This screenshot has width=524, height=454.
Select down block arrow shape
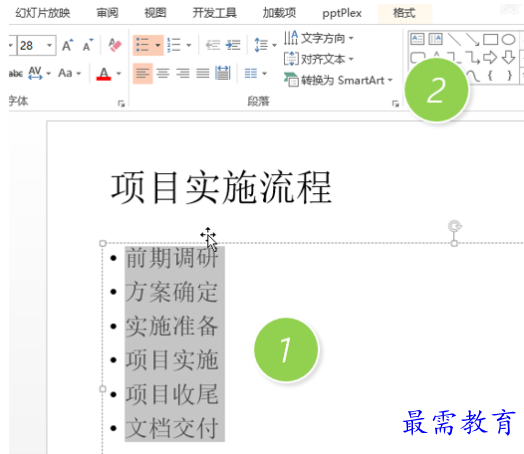[x=509, y=57]
